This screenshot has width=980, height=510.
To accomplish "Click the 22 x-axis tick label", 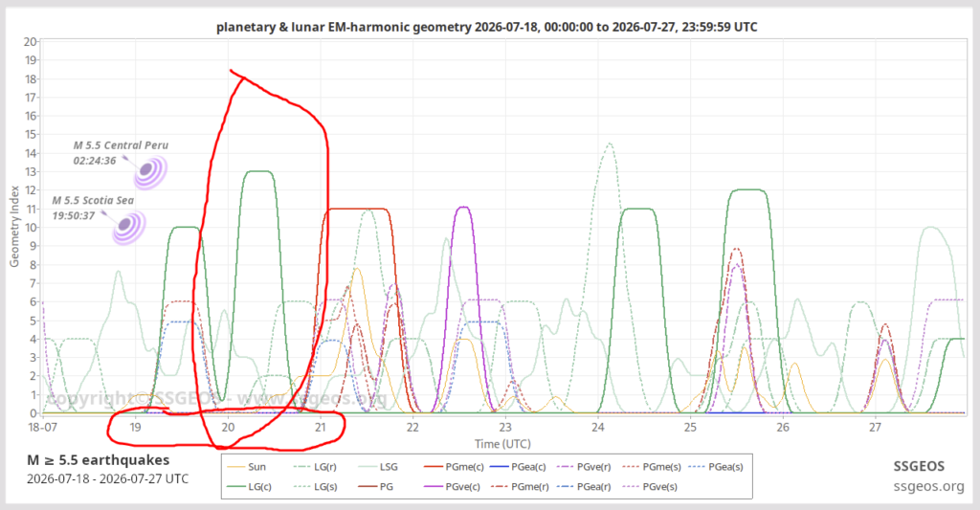I will [x=412, y=428].
